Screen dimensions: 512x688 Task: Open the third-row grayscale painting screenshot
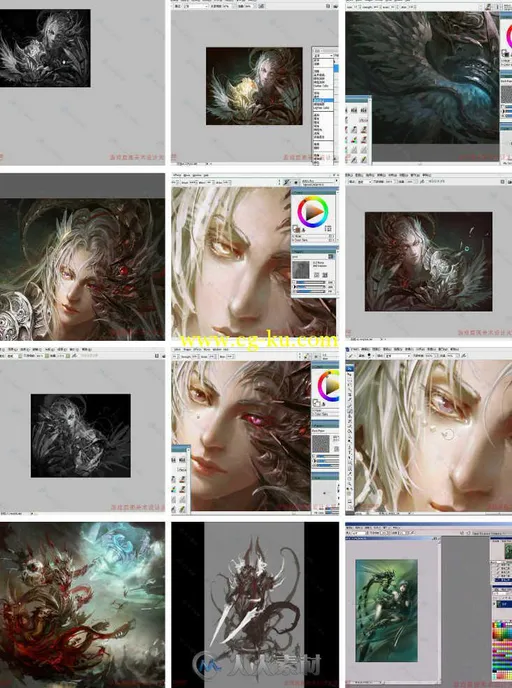pos(82,431)
